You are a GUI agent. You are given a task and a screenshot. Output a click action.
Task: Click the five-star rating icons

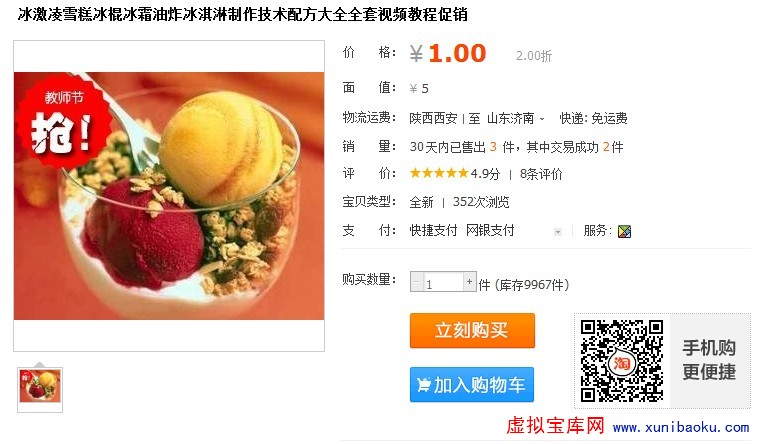[439, 173]
